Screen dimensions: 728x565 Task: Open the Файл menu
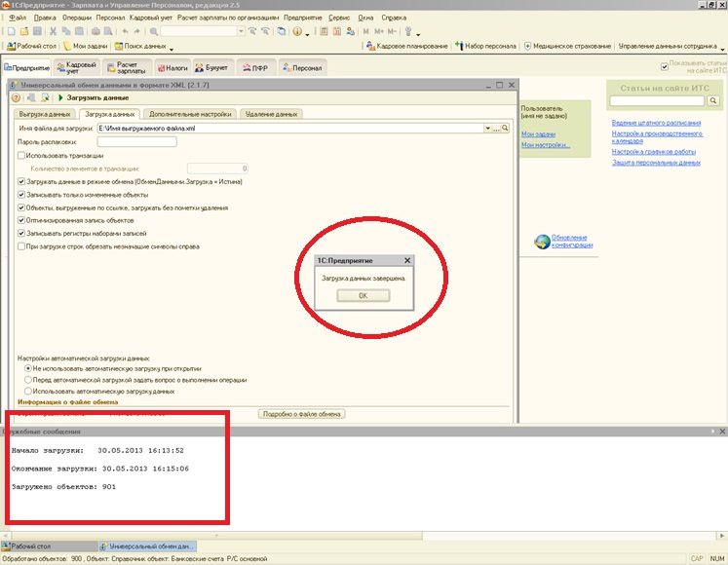tap(18, 18)
